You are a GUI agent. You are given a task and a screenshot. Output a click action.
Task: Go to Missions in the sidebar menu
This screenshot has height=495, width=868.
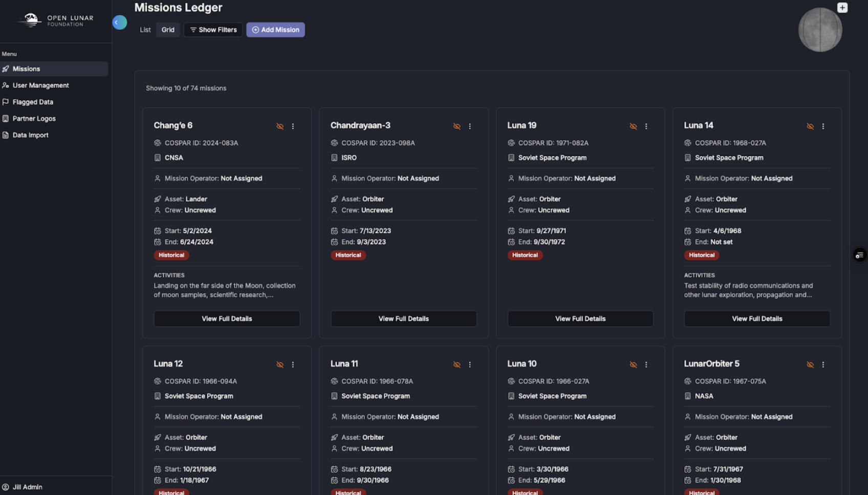(54, 69)
